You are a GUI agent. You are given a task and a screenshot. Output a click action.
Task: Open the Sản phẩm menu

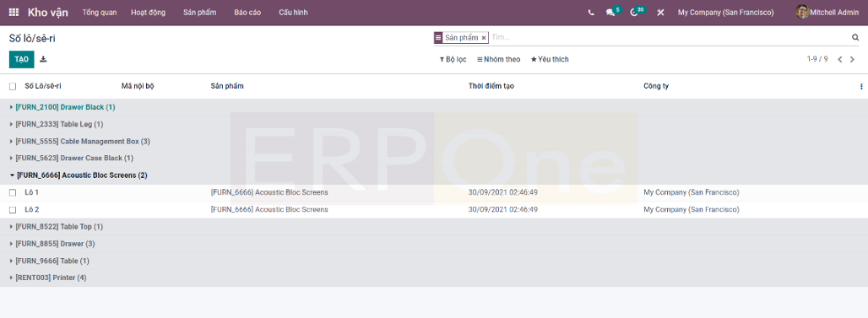pos(200,12)
